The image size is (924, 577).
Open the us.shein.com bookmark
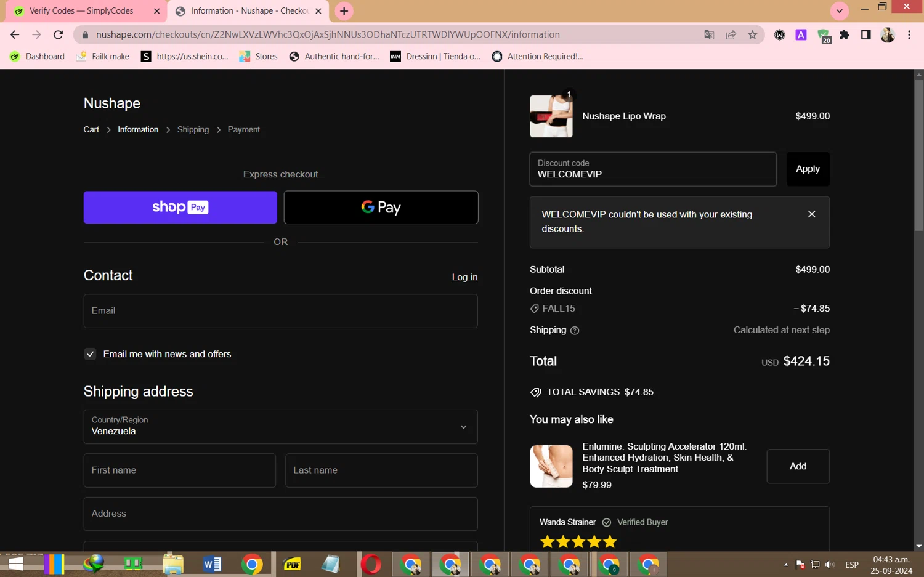pyautogui.click(x=185, y=57)
